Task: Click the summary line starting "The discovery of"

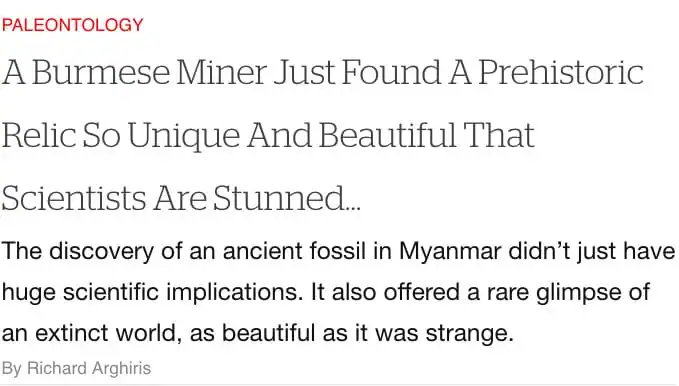Action: (338, 251)
